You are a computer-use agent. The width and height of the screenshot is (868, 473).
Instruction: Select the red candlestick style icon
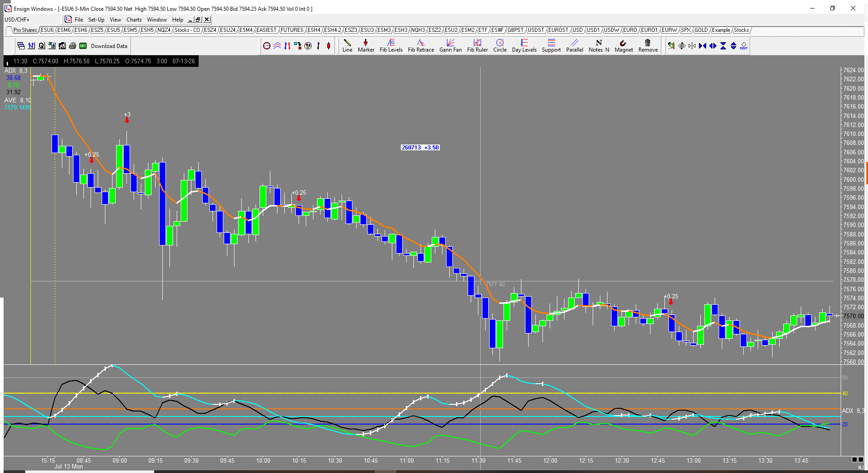(x=329, y=46)
